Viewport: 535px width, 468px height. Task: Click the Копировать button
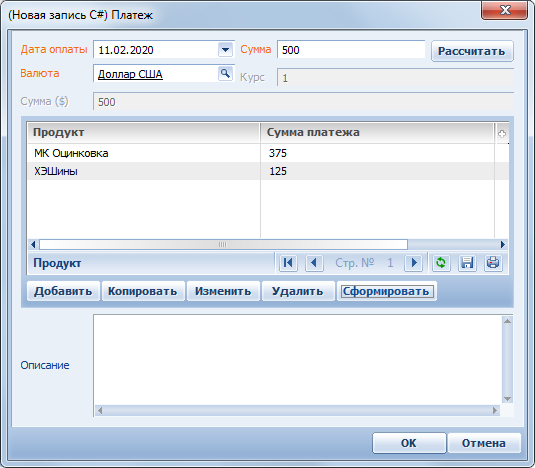pos(143,291)
